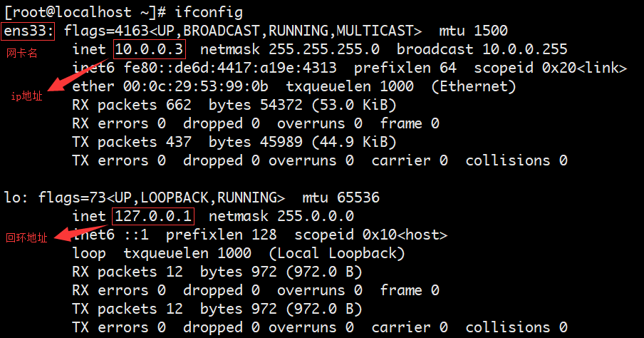Click the [root@localhost ~]# prompt

tap(85, 12)
